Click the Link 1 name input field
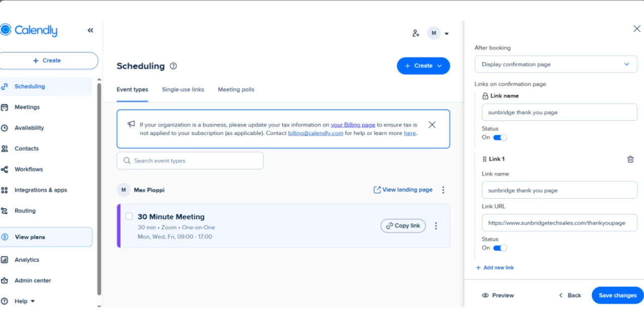 point(559,191)
